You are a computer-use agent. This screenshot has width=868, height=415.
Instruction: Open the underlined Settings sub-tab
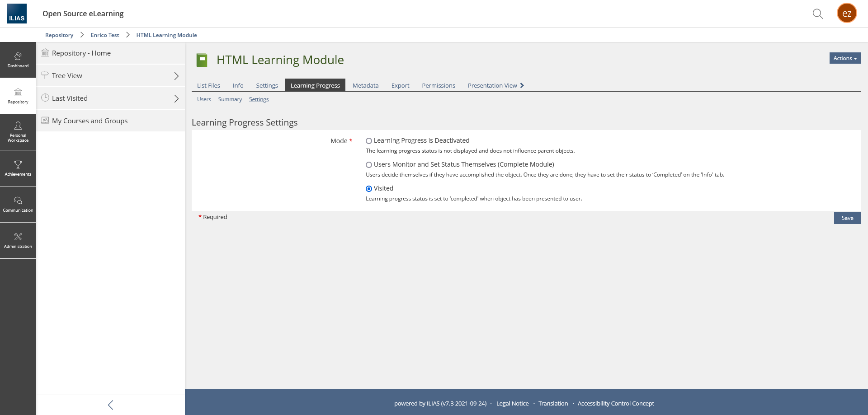tap(259, 99)
